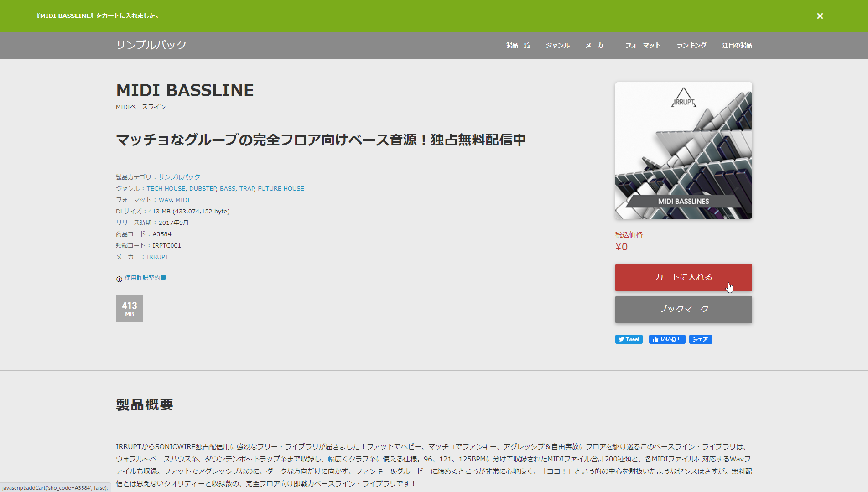This screenshot has height=492, width=868.
Task: Open the サンプルパック category link
Action: point(179,177)
